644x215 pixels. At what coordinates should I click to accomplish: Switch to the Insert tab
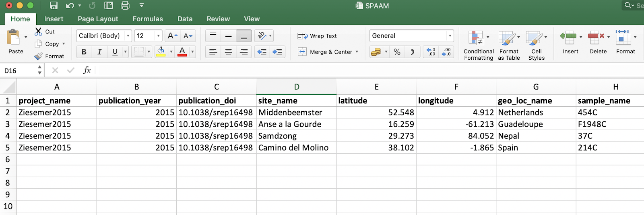54,19
